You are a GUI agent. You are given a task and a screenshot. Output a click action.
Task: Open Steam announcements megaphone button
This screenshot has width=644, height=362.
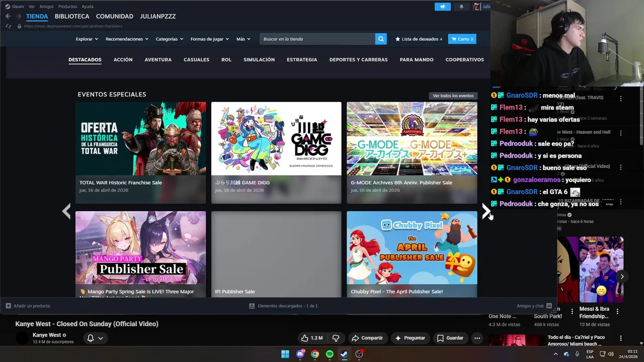coord(443,7)
